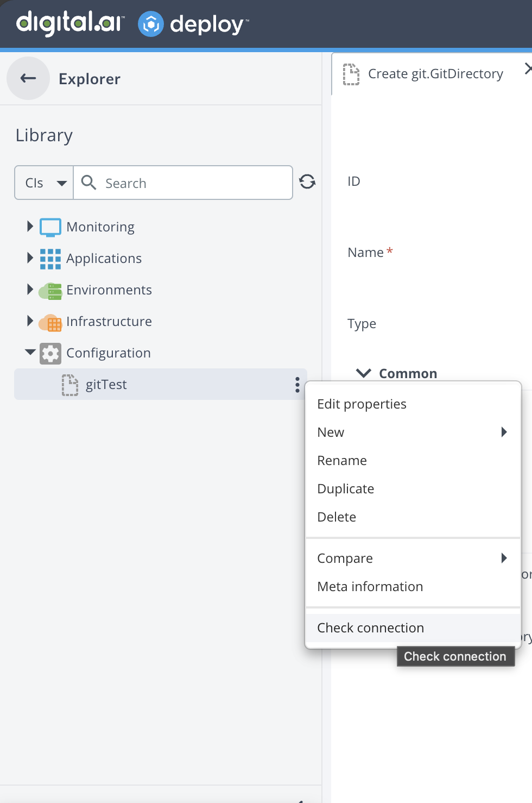Open the New submenu arrow

(x=504, y=432)
